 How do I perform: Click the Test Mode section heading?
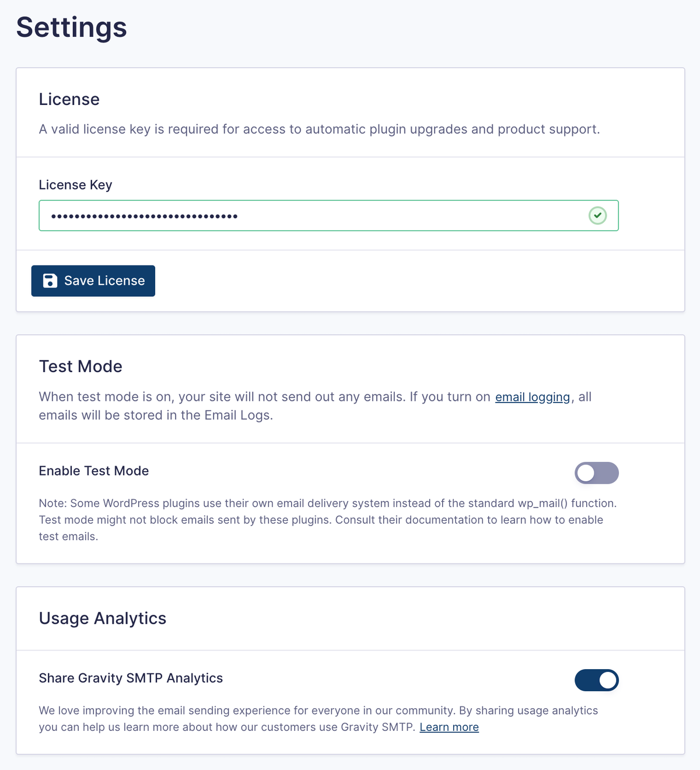[x=80, y=366]
